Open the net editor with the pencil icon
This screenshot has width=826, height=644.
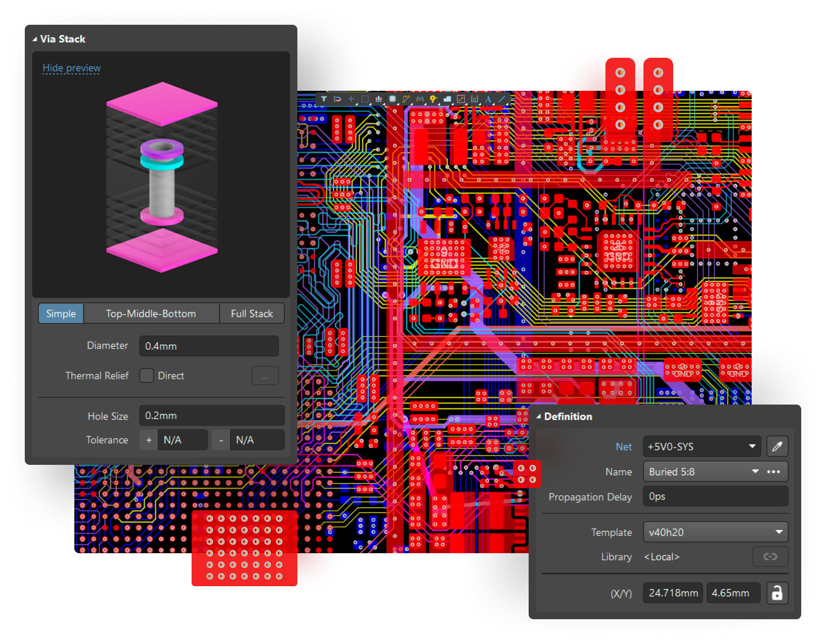click(x=778, y=446)
